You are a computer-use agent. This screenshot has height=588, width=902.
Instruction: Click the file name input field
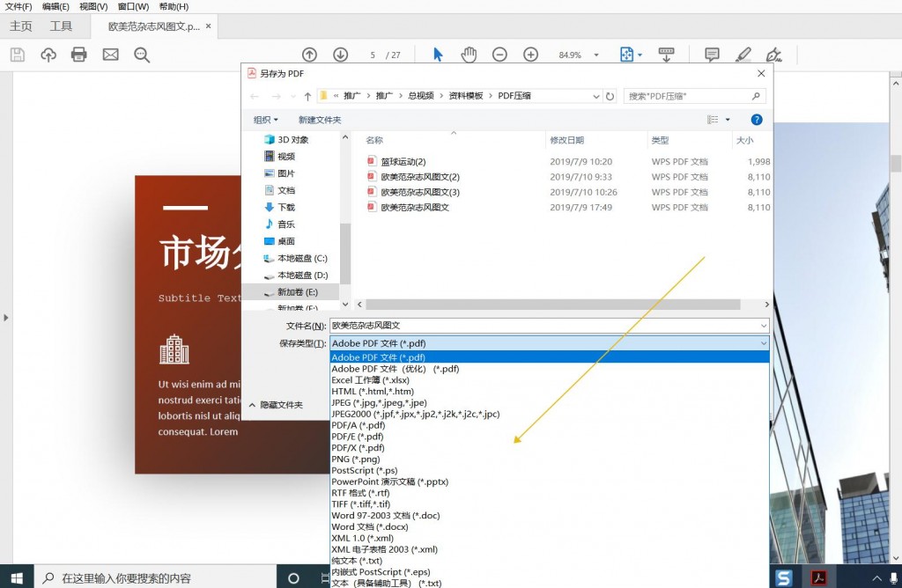(550, 326)
